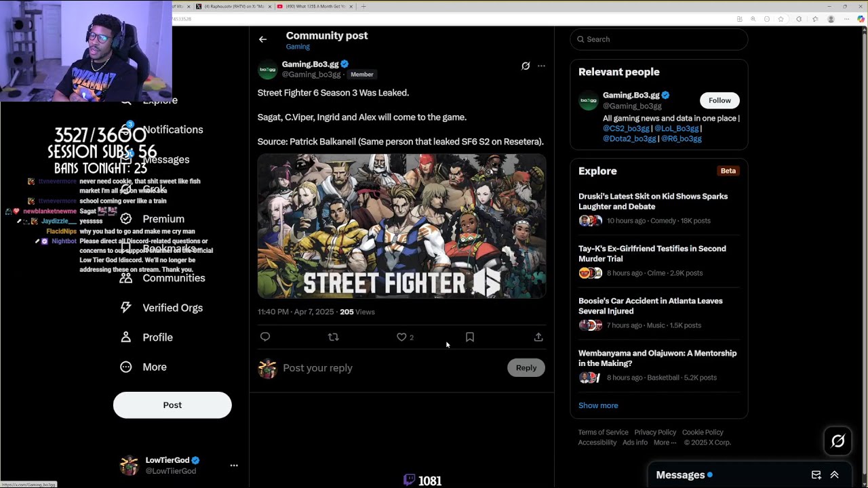Viewport: 868px width, 488px height.
Task: Open Notifications in the sidebar
Action: [173, 129]
